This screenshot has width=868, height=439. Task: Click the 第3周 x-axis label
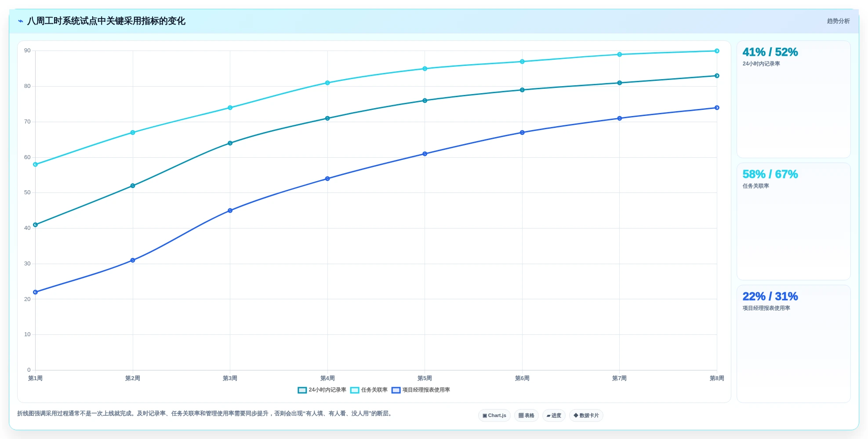pyautogui.click(x=230, y=378)
